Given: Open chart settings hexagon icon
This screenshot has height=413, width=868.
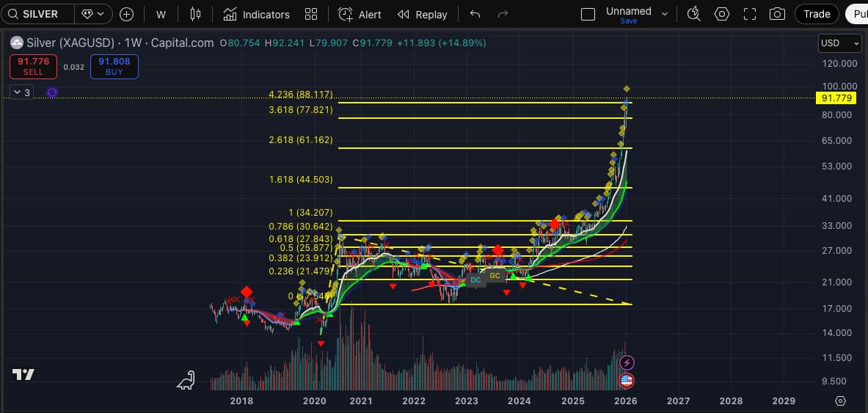Looking at the screenshot, I should click(722, 14).
